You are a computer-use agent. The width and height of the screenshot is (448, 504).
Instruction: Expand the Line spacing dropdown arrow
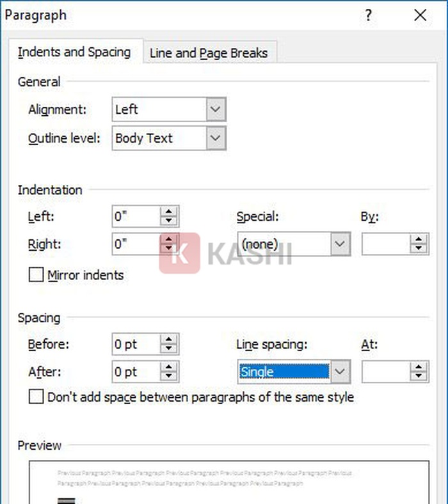coord(340,372)
